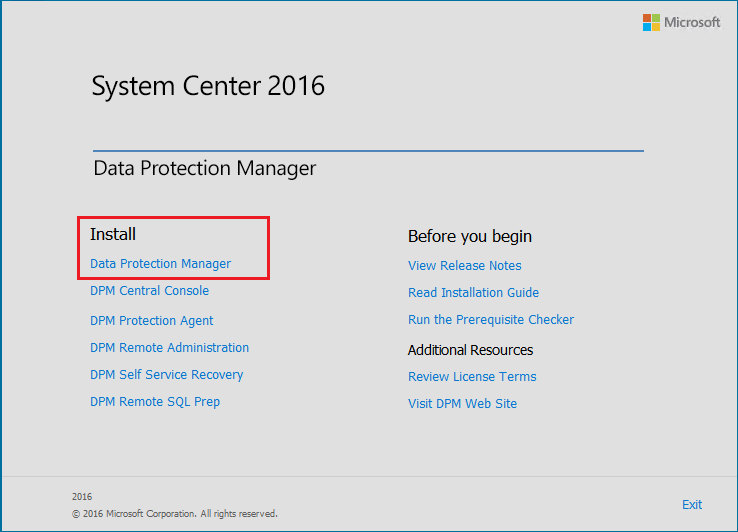
Task: Launch DPM Self Service Recovery setup
Action: [x=167, y=375]
